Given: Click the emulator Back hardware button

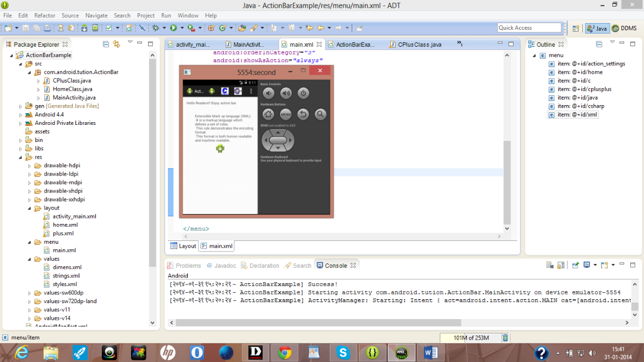Looking at the screenshot, I should point(303,114).
